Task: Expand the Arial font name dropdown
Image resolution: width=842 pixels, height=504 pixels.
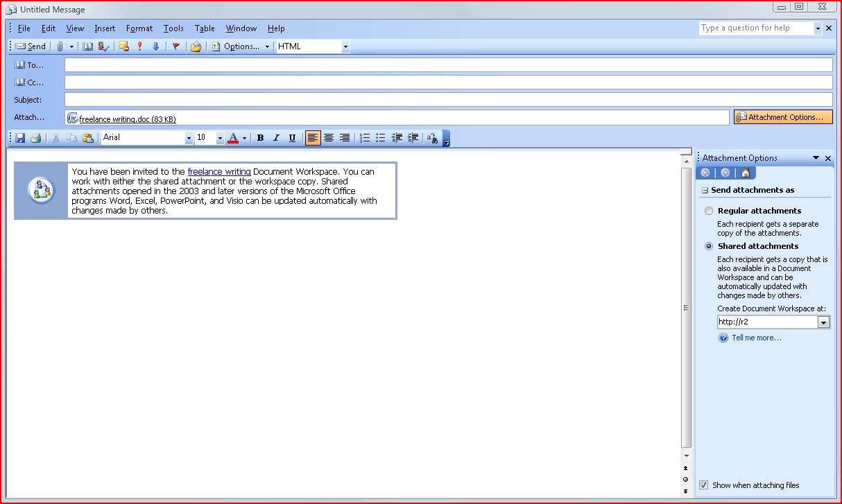Action: click(x=189, y=138)
